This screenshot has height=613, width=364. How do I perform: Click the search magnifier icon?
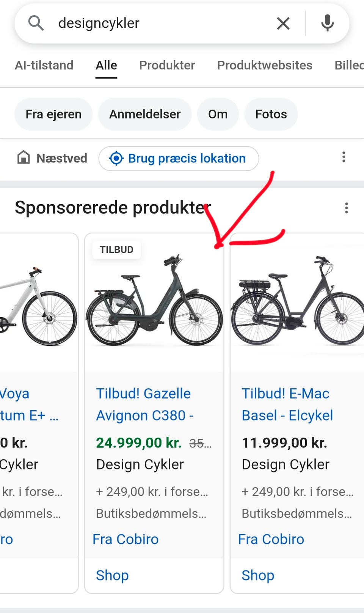coord(36,23)
